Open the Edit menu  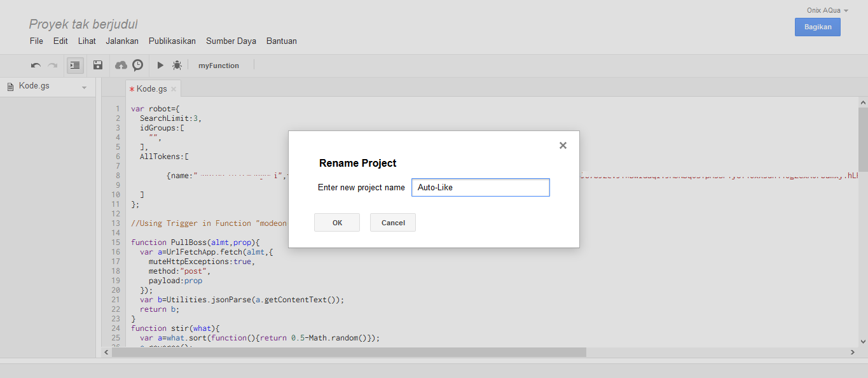pyautogui.click(x=60, y=41)
